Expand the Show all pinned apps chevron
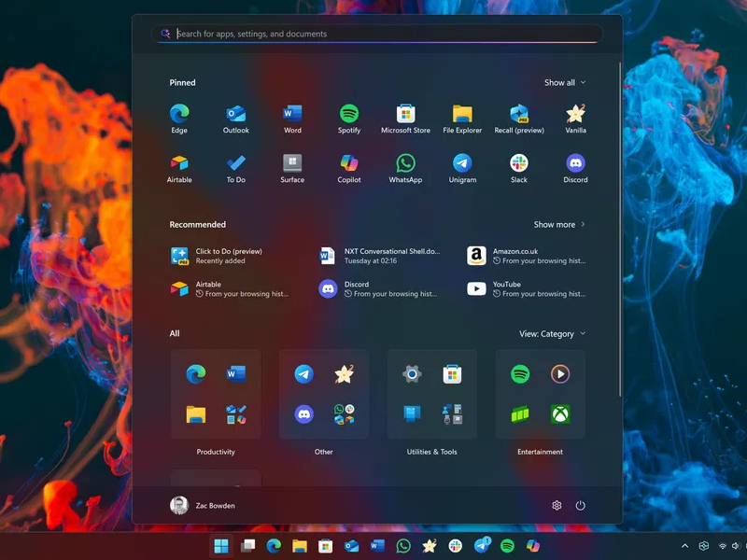The image size is (747, 560). [564, 82]
